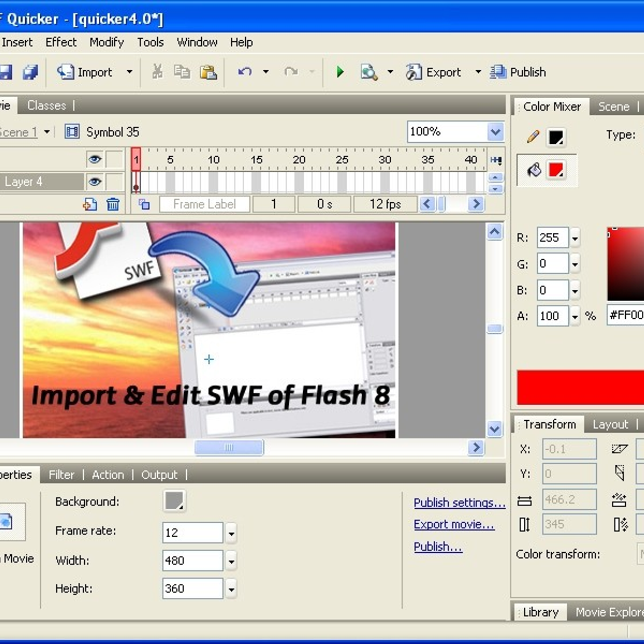Add a new layer icon
The image size is (644, 644).
coord(90,204)
